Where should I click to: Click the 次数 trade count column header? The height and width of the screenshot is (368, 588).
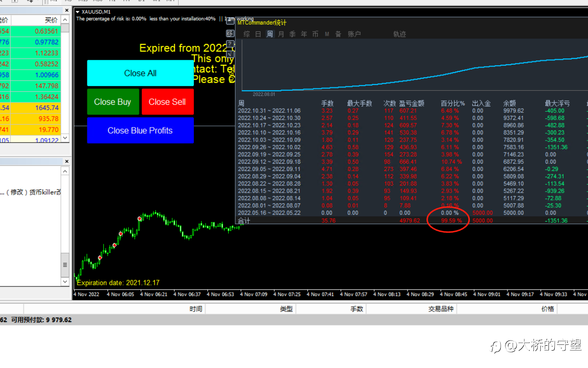pyautogui.click(x=390, y=103)
